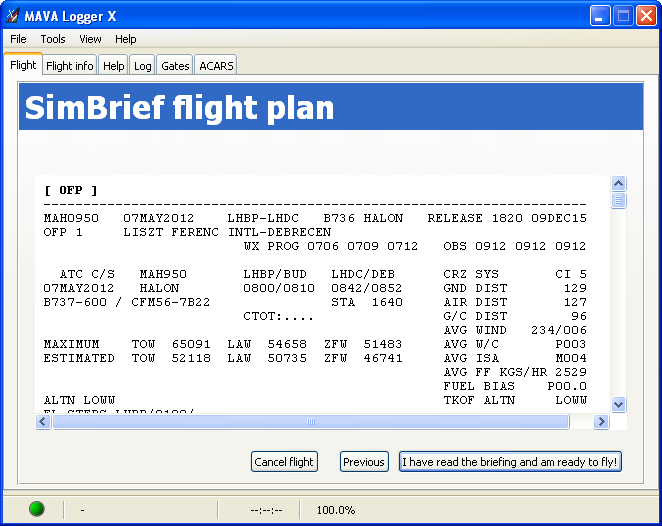Image resolution: width=662 pixels, height=526 pixels.
Task: Click the 'LHDC/DEB' destination text
Action: 363,274
